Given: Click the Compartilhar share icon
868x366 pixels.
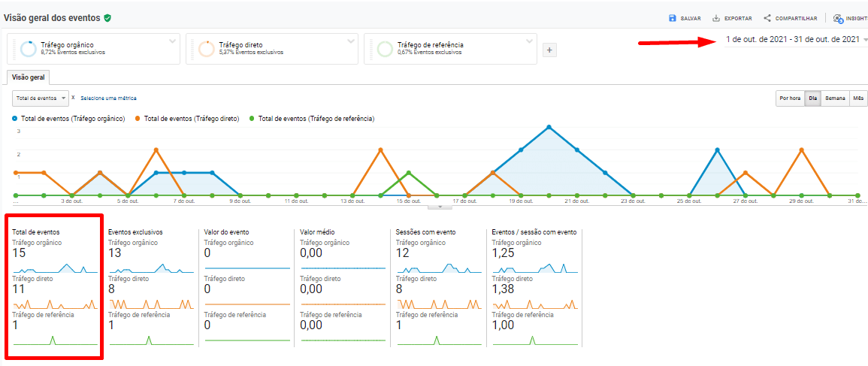Looking at the screenshot, I should pos(767,18).
